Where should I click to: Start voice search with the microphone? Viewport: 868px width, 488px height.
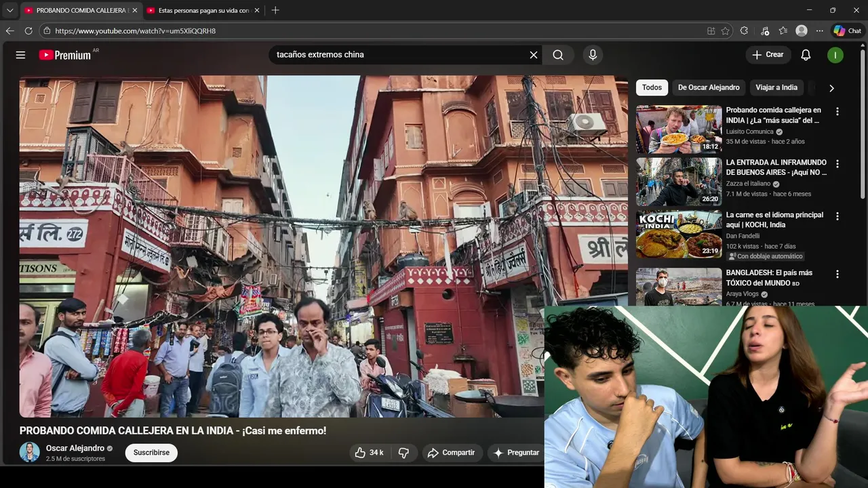pos(593,55)
